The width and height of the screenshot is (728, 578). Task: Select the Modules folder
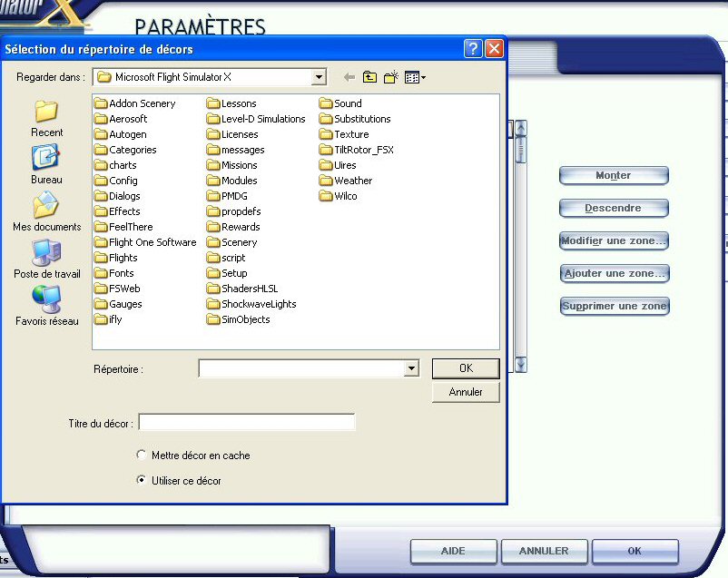coord(232,181)
